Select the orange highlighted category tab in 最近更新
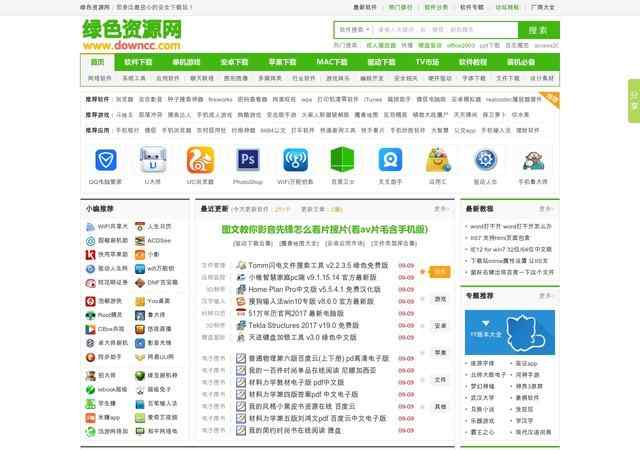Viewport: 640px width, 450px height. point(440,272)
